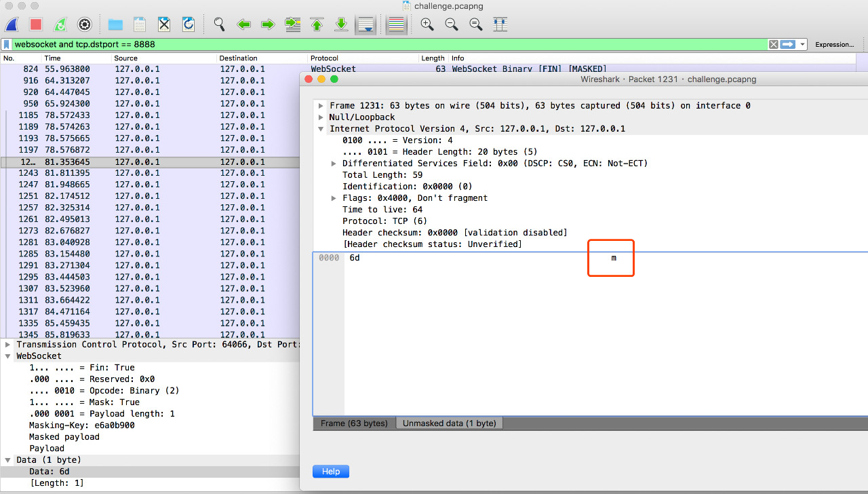Image resolution: width=868 pixels, height=494 pixels.
Task: Zoom in on packet text
Action: (427, 25)
